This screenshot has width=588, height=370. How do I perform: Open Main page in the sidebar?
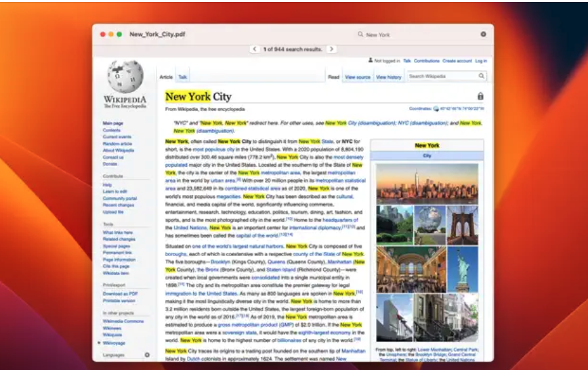tap(113, 123)
